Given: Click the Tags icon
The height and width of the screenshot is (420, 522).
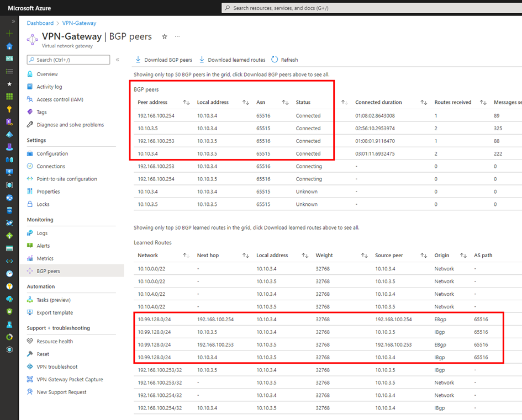Looking at the screenshot, I should point(30,111).
